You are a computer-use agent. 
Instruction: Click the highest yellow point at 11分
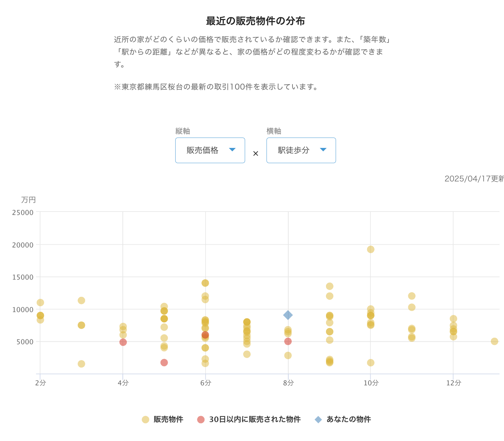tap(412, 296)
